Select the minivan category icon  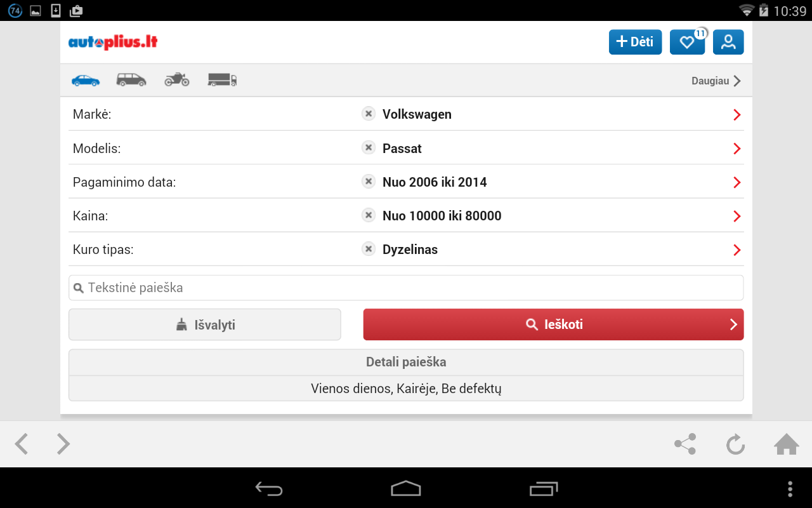pyautogui.click(x=131, y=80)
